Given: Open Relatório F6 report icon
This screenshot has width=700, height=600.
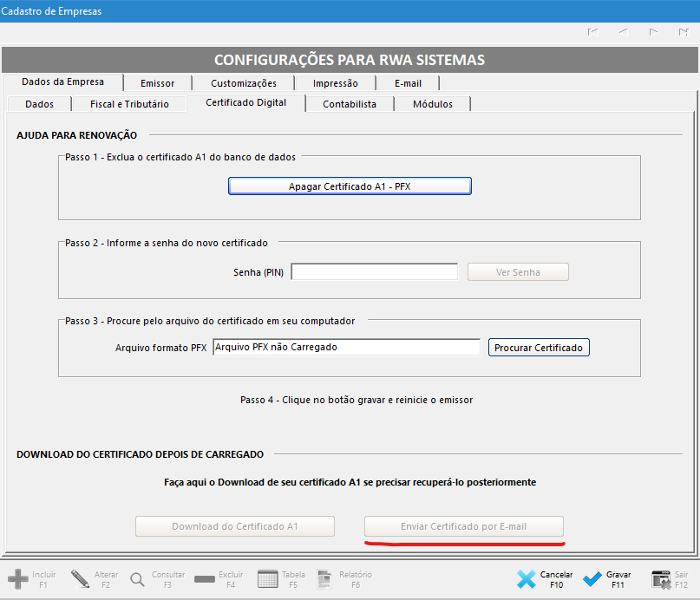Looking at the screenshot, I should coord(324,579).
